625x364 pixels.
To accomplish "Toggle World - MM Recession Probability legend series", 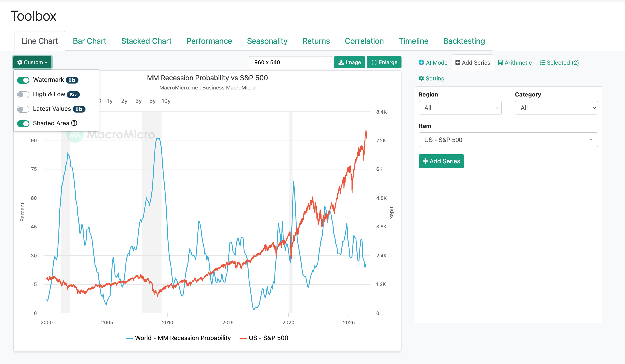I will pos(178,338).
